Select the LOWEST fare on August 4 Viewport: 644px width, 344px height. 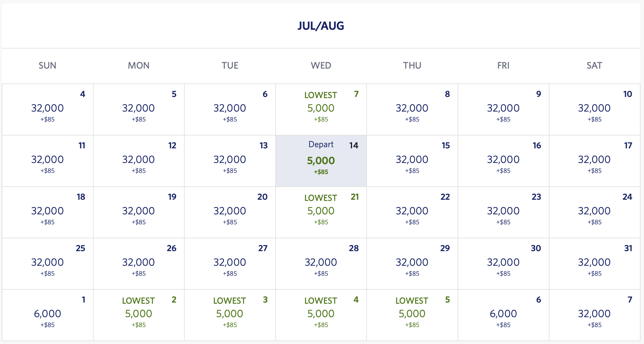(x=321, y=313)
